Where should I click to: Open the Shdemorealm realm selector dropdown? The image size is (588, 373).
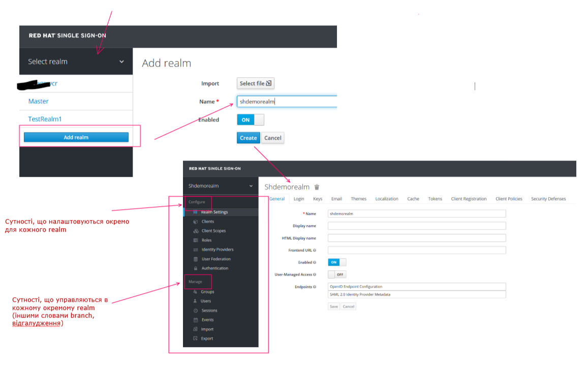pos(220,186)
